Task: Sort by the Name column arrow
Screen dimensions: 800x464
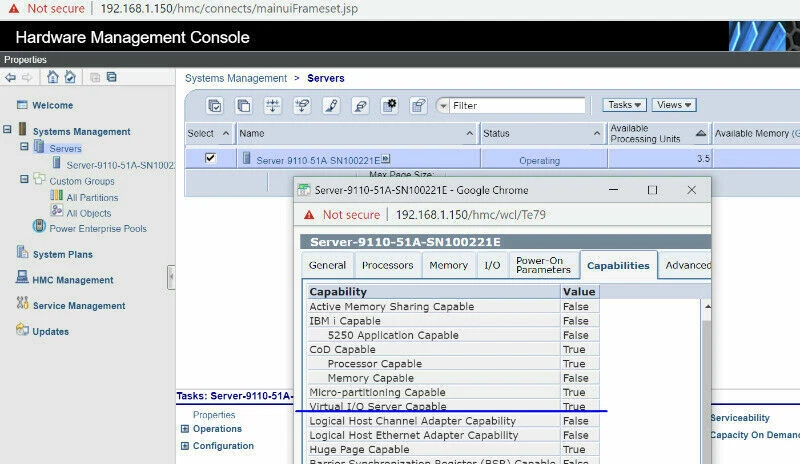Action: (x=469, y=133)
